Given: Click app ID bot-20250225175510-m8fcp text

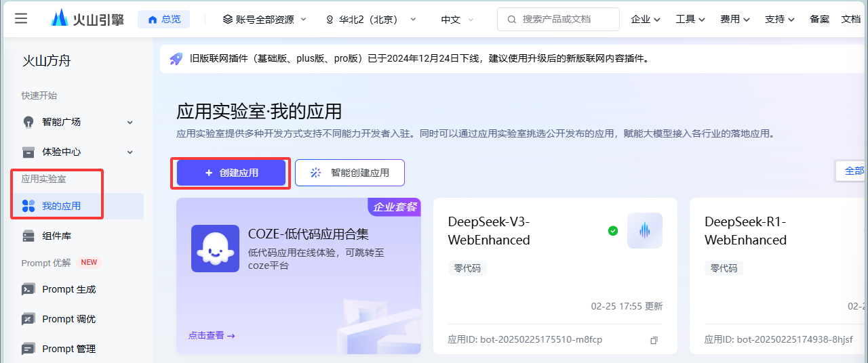Looking at the screenshot, I should [x=540, y=339].
